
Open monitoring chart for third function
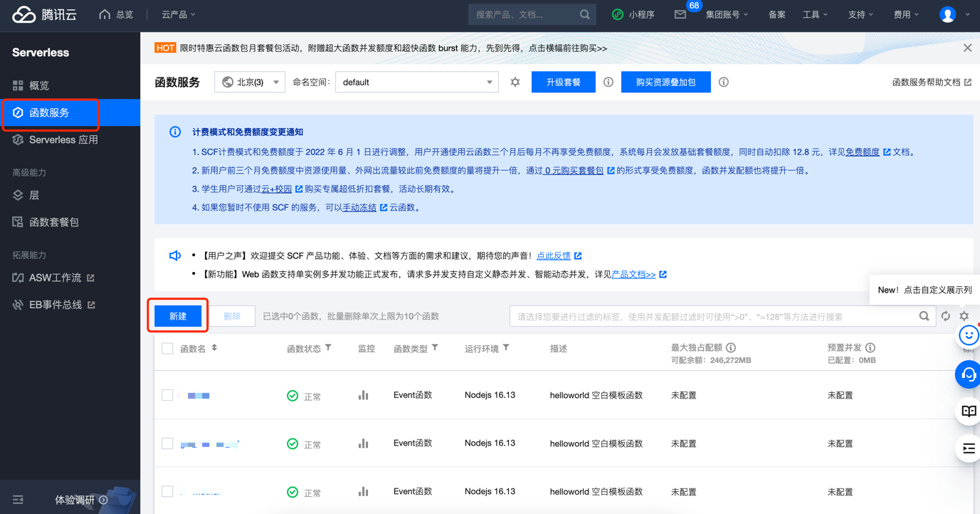click(363, 491)
